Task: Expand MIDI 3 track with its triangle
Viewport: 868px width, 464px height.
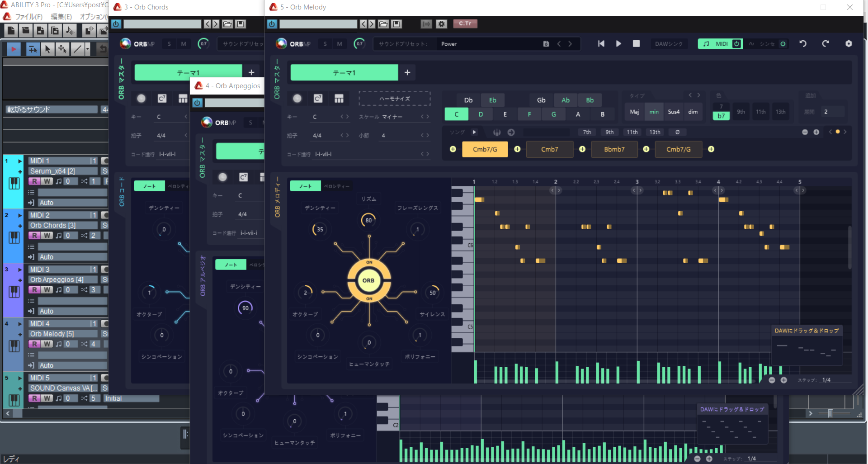Action: coord(20,270)
